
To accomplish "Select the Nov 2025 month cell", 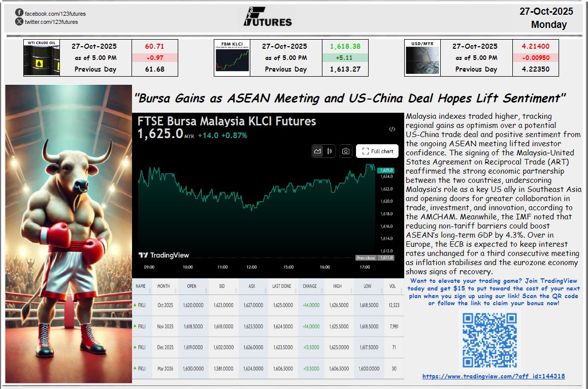I will (x=166, y=327).
